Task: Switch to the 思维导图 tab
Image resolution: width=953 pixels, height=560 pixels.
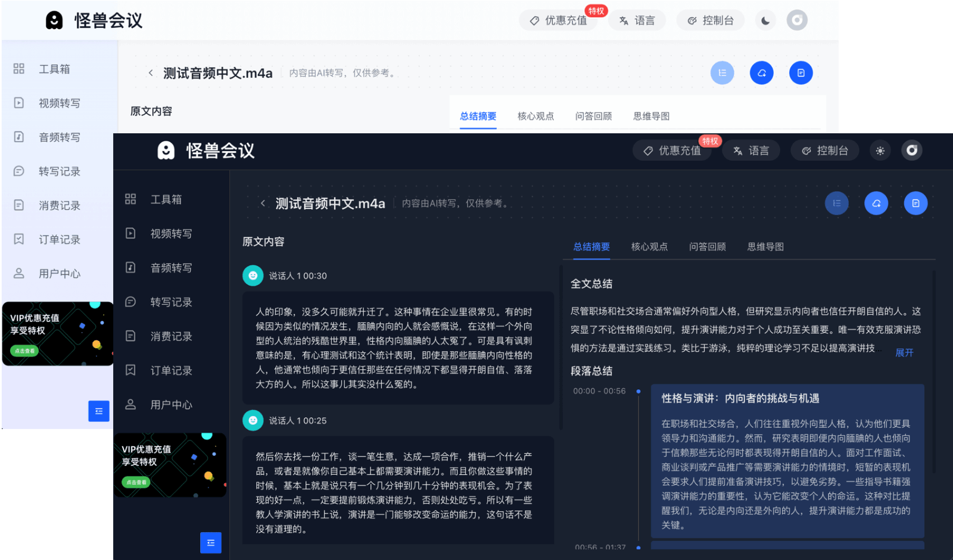Action: point(765,246)
